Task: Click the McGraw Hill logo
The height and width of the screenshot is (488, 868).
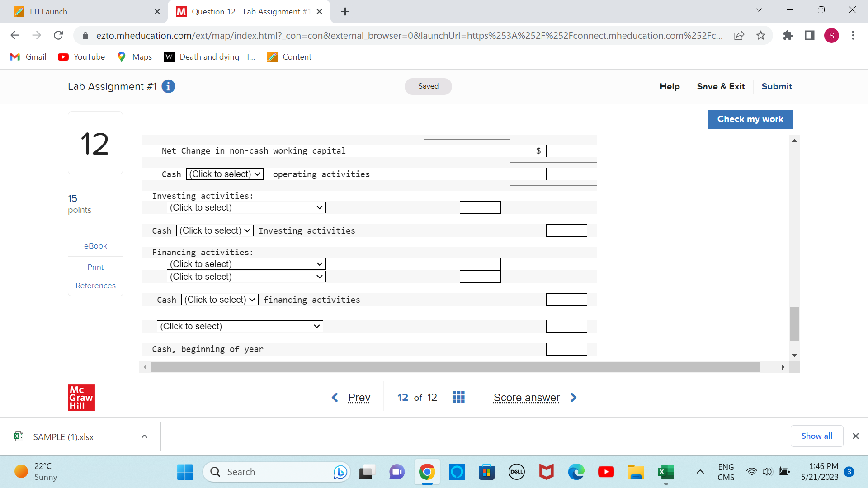Action: tap(81, 397)
